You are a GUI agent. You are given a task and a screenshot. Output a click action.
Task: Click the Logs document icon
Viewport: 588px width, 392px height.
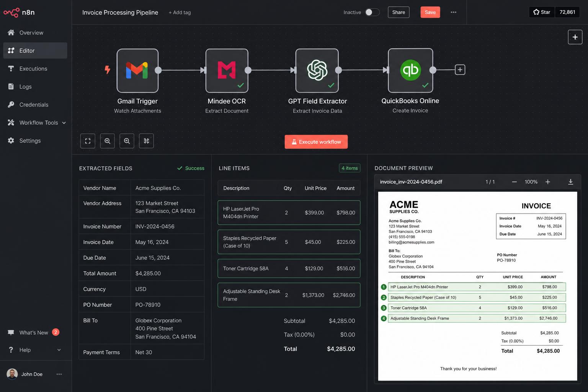click(11, 87)
